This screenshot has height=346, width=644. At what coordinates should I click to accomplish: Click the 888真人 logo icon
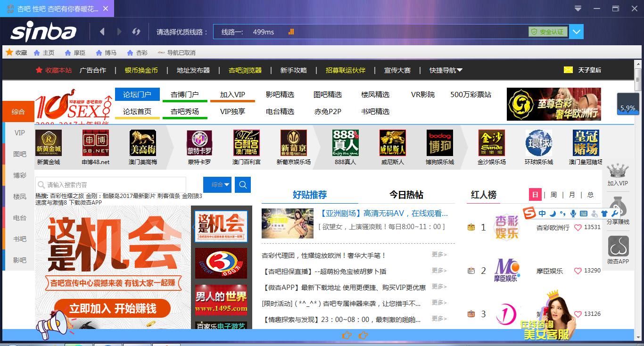[x=346, y=143]
